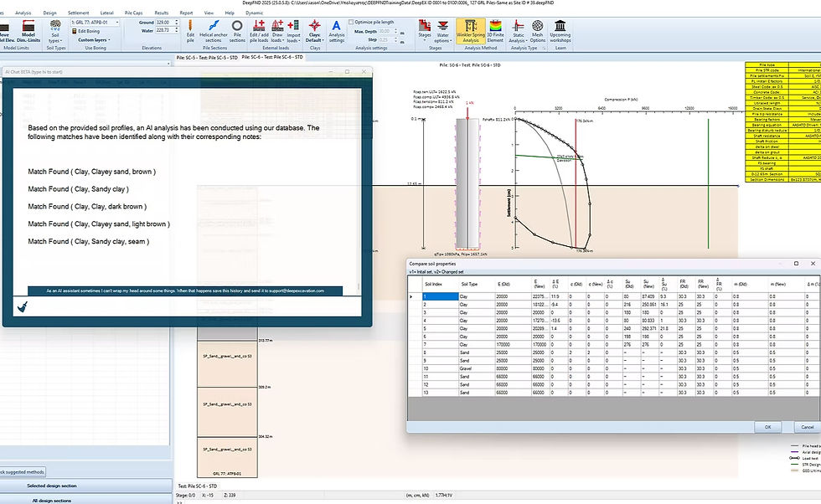This screenshot has width=821, height=504.
Task: Click 'Match Found ( Clay, Sandy clay )' line
Action: pyautogui.click(x=79, y=189)
